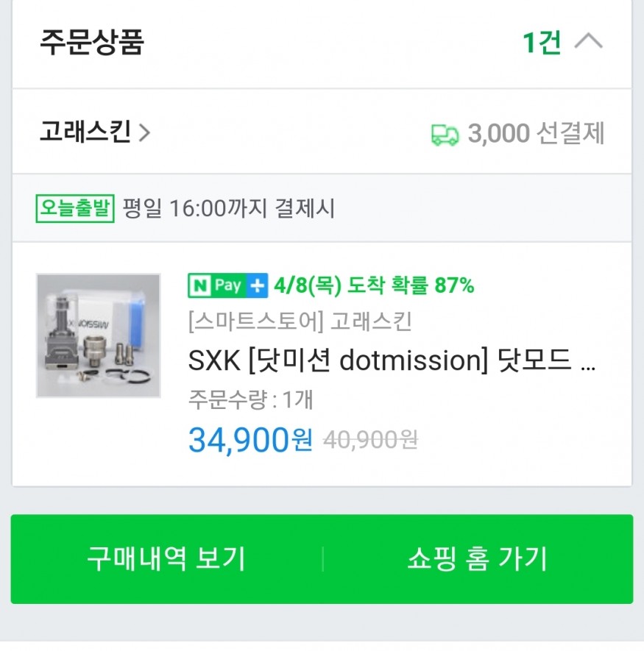Go to shopping home via 쇼핑 홈 가기
Image resolution: width=644 pixels, height=651 pixels.
(x=478, y=559)
